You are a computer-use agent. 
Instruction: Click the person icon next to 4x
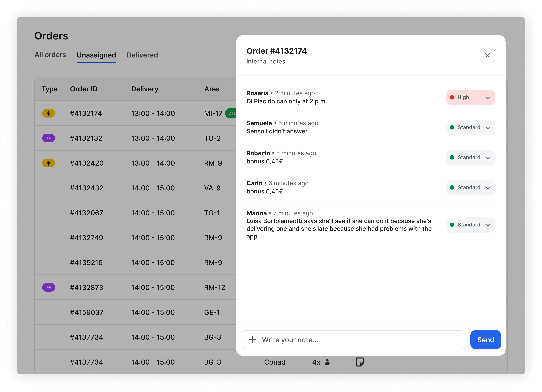(327, 362)
